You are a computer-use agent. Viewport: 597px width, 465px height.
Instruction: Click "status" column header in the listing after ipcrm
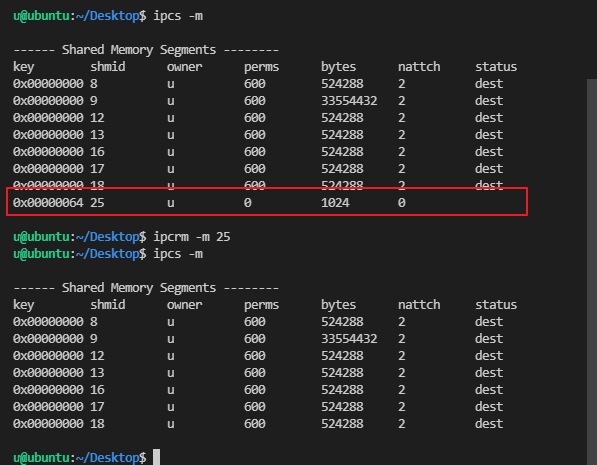[496, 305]
